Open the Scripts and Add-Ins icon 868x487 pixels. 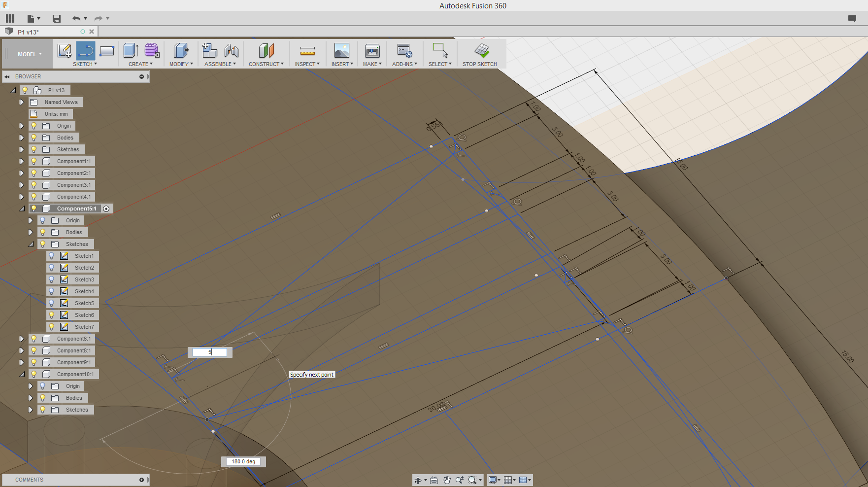[x=404, y=50]
